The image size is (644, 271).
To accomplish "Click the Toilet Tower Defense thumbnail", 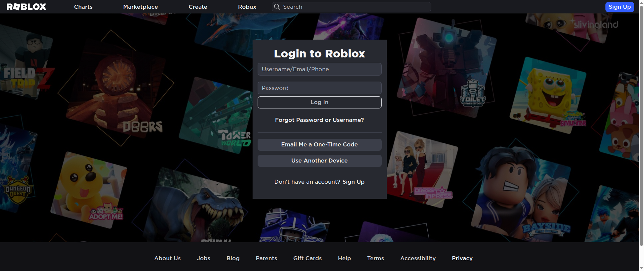I will [x=446, y=67].
